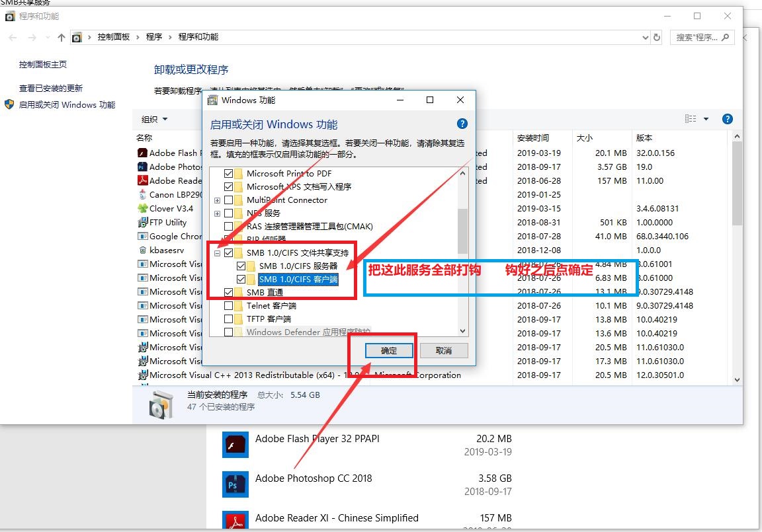762x532 pixels.
Task: Expand the 控制面板 breadcrumb chevron
Action: pyautogui.click(x=137, y=38)
